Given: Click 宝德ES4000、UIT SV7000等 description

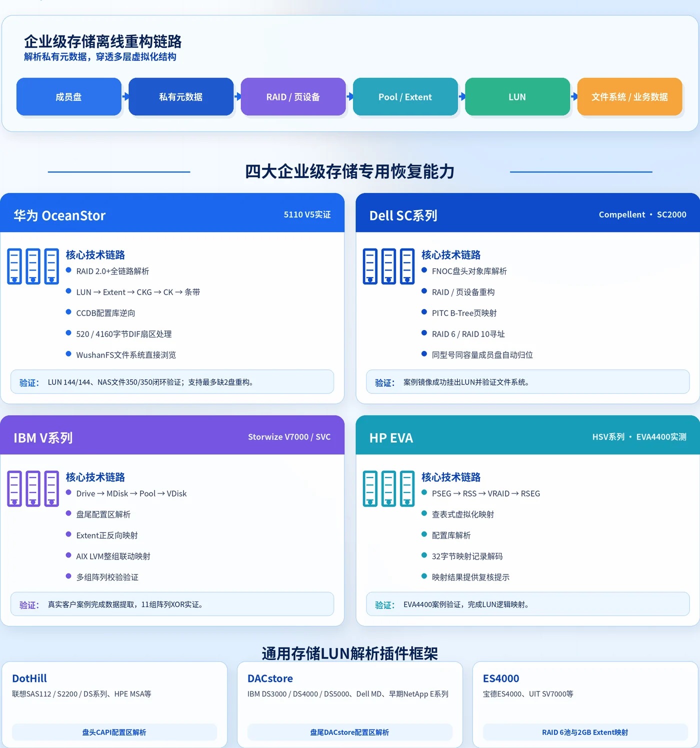Looking at the screenshot, I should (x=528, y=694).
